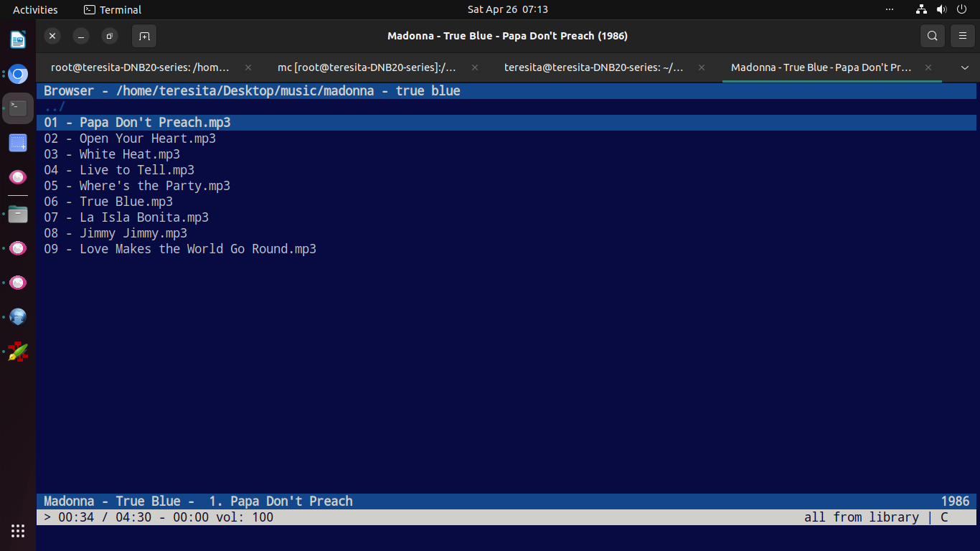
Task: Open the globe download app in dock
Action: click(18, 316)
